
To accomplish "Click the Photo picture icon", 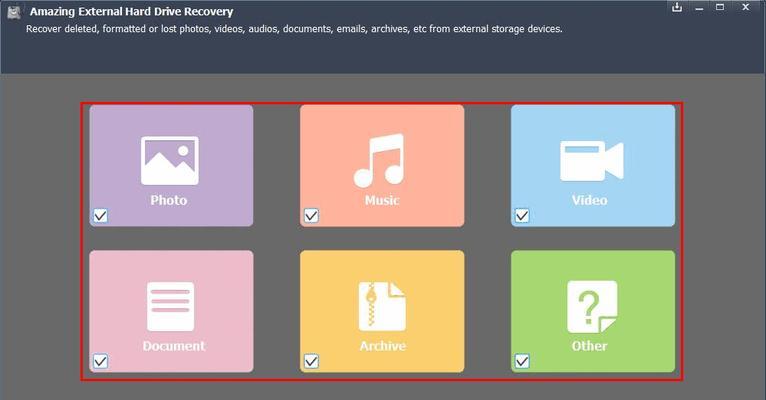I will coord(170,160).
